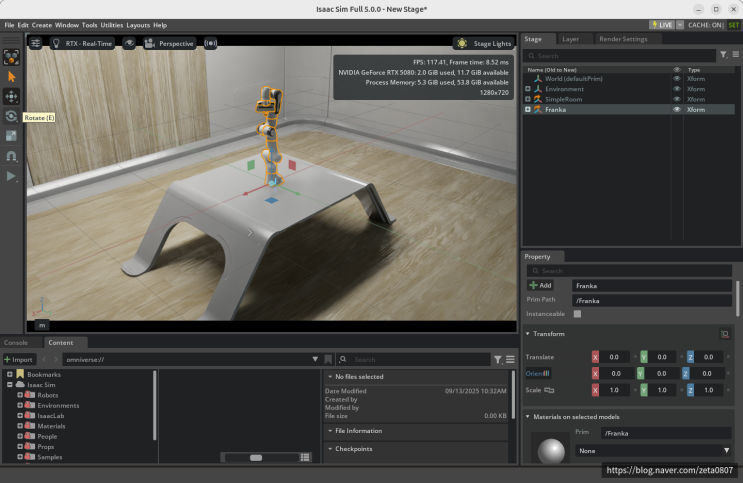Toggle the snap magnet tool
This screenshot has width=743, height=483.
click(11, 156)
